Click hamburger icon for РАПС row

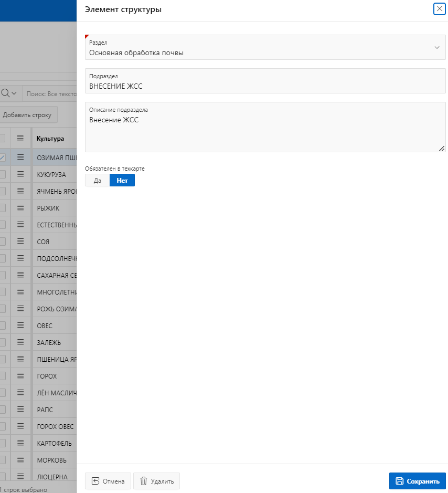pyautogui.click(x=21, y=410)
